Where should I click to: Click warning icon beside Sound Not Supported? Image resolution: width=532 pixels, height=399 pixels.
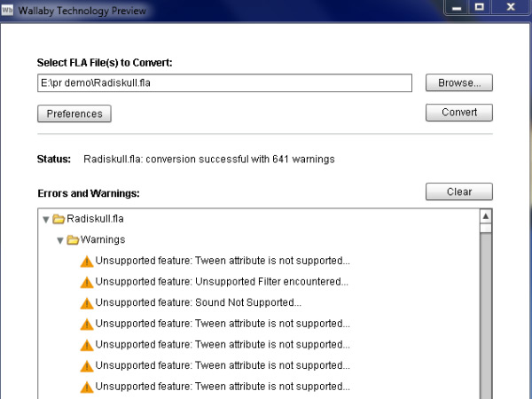(x=87, y=303)
